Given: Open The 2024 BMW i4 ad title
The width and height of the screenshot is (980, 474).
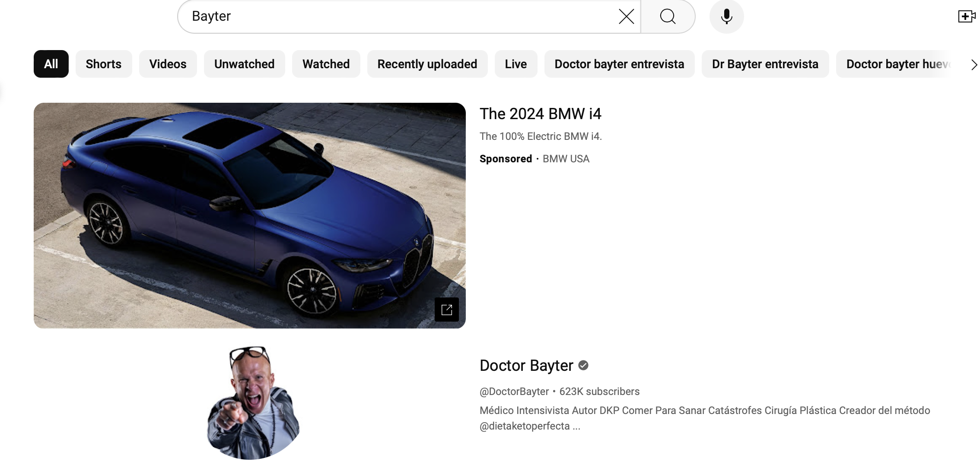Looking at the screenshot, I should pos(540,114).
